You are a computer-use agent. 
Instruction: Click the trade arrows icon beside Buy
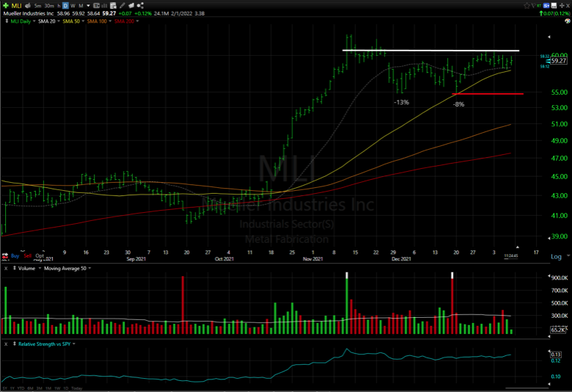point(5,256)
